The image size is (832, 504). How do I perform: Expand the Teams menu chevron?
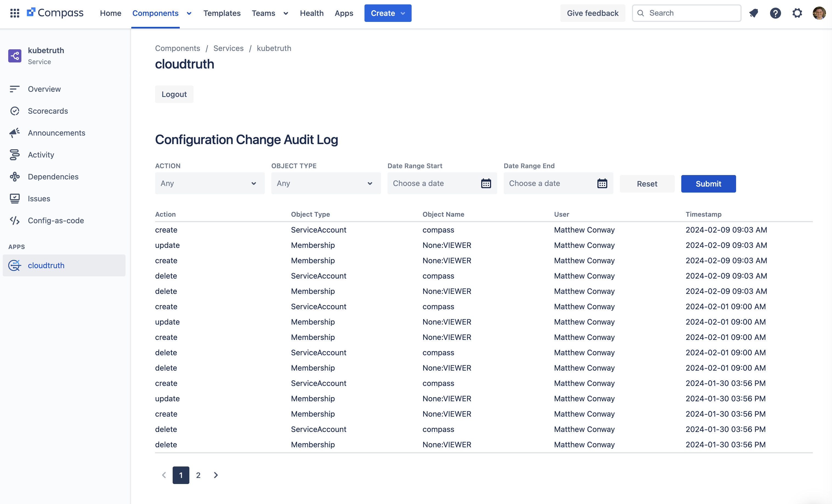click(286, 13)
